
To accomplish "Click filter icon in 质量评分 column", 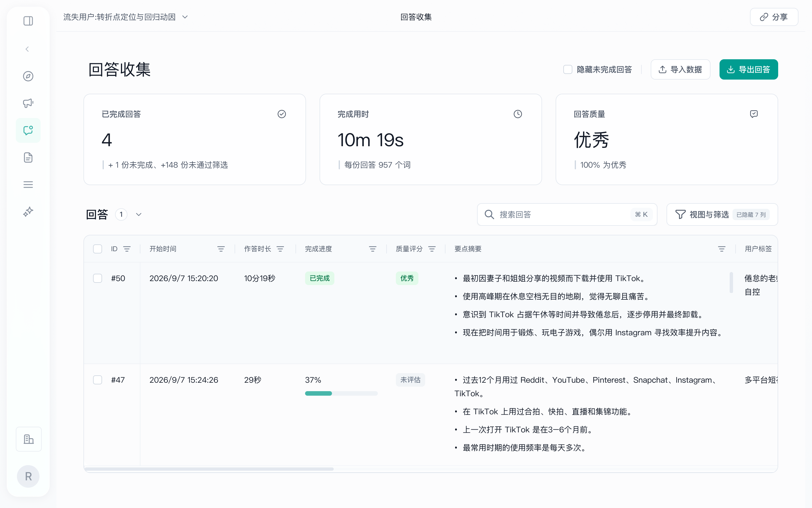I will [432, 249].
